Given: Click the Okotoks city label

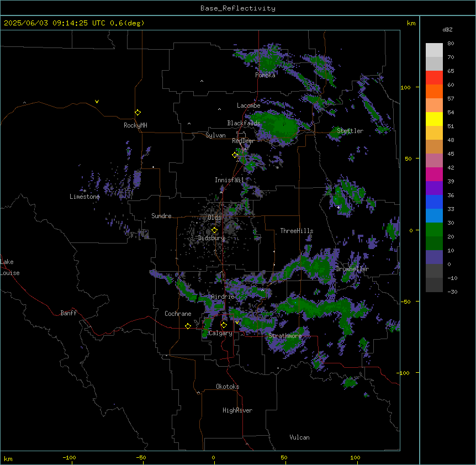Looking at the screenshot, I should [228, 387].
